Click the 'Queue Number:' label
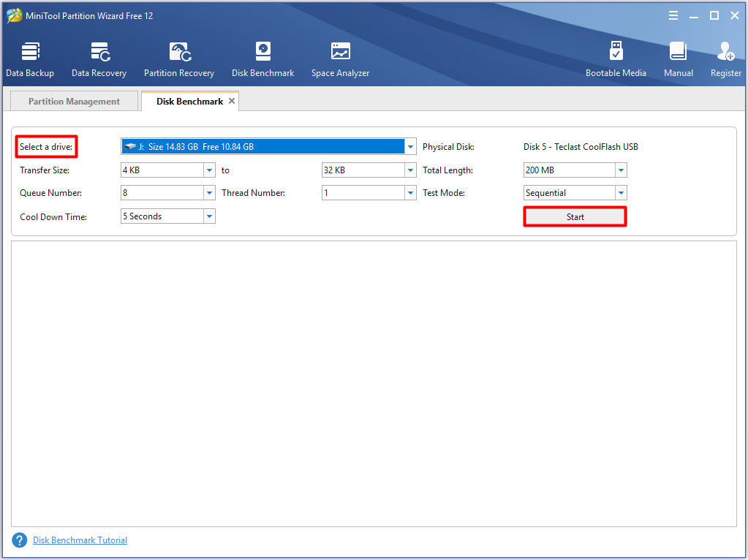The width and height of the screenshot is (748, 560). tap(50, 193)
